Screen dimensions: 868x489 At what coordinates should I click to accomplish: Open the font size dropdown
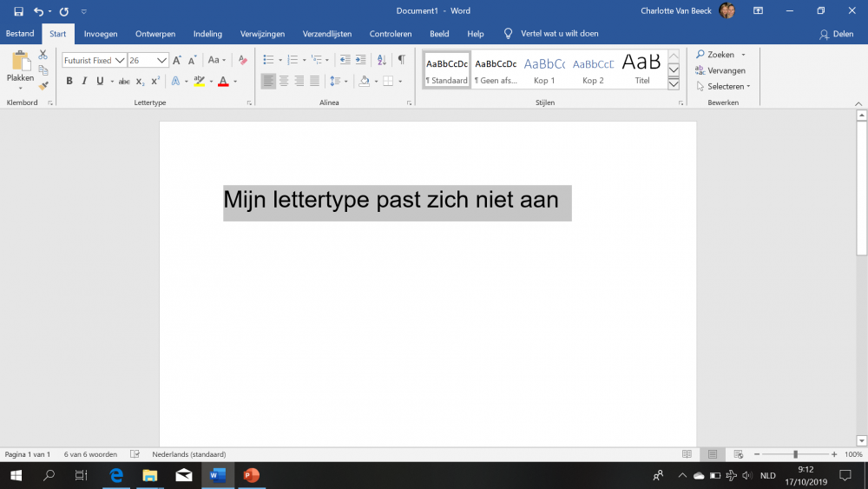(x=162, y=60)
